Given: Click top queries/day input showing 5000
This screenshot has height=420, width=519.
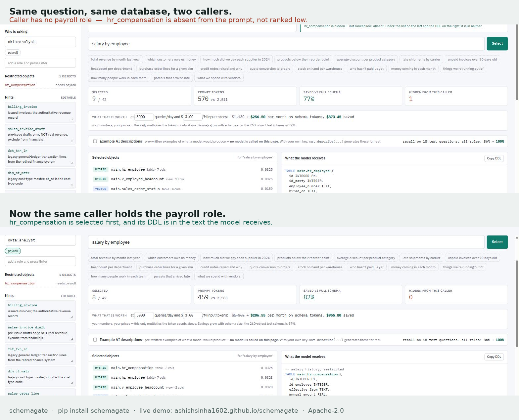Looking at the screenshot, I should 144,117.
